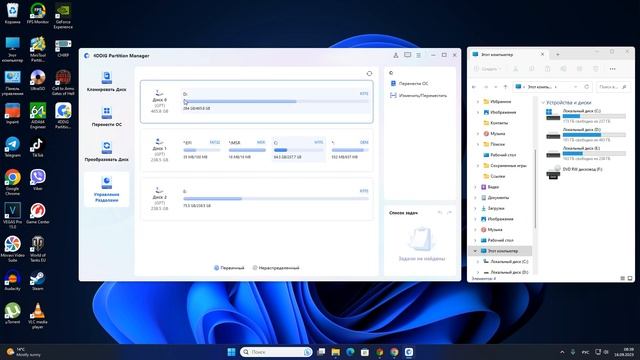Open Клонировать Диск in 4DDiG sidebar
Viewport: 640px width, 360px height.
coord(107,81)
